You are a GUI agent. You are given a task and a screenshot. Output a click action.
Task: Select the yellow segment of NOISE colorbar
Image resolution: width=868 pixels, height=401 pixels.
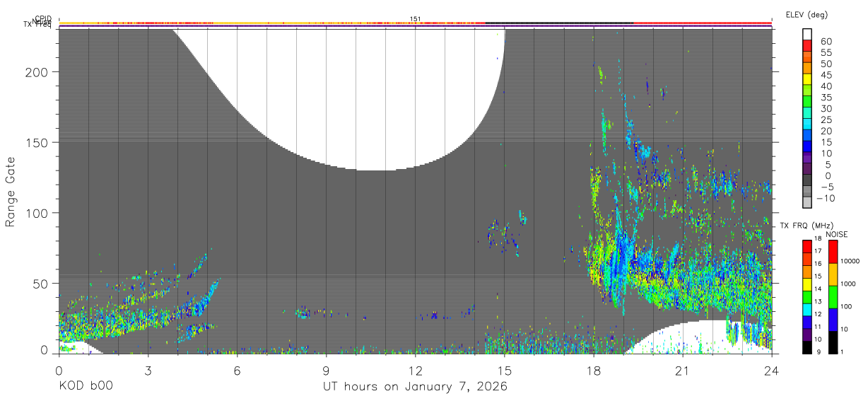[x=833, y=274]
